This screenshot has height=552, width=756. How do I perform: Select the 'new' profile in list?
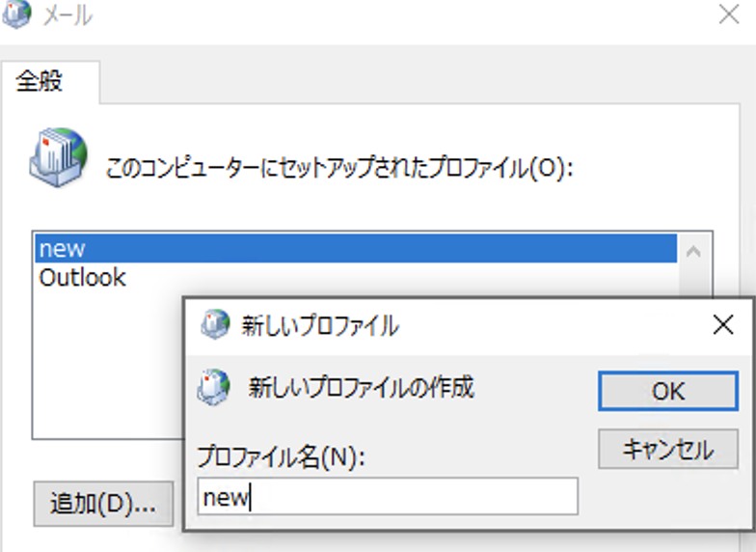(x=356, y=249)
